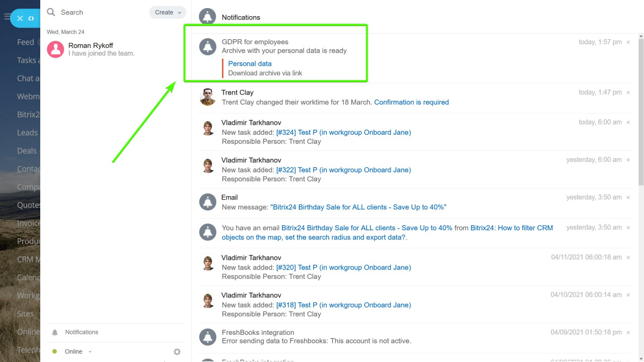Viewport: 644px width, 362px height.
Task: Open the How to filter CRM objects link
Action: [387, 232]
